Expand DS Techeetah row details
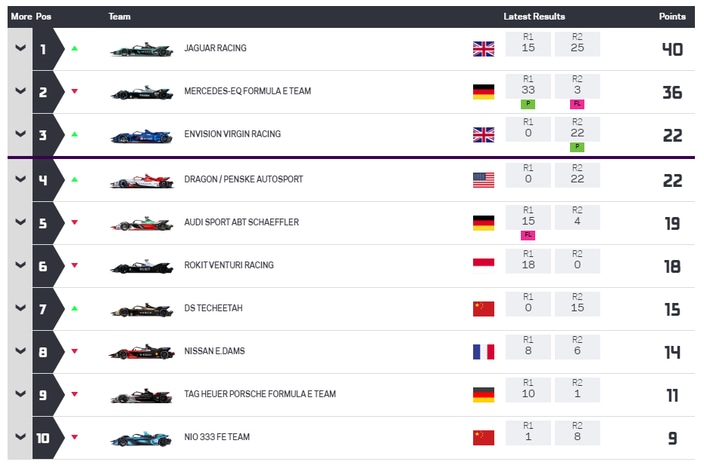Screen dimensions: 704x468 tap(20, 308)
